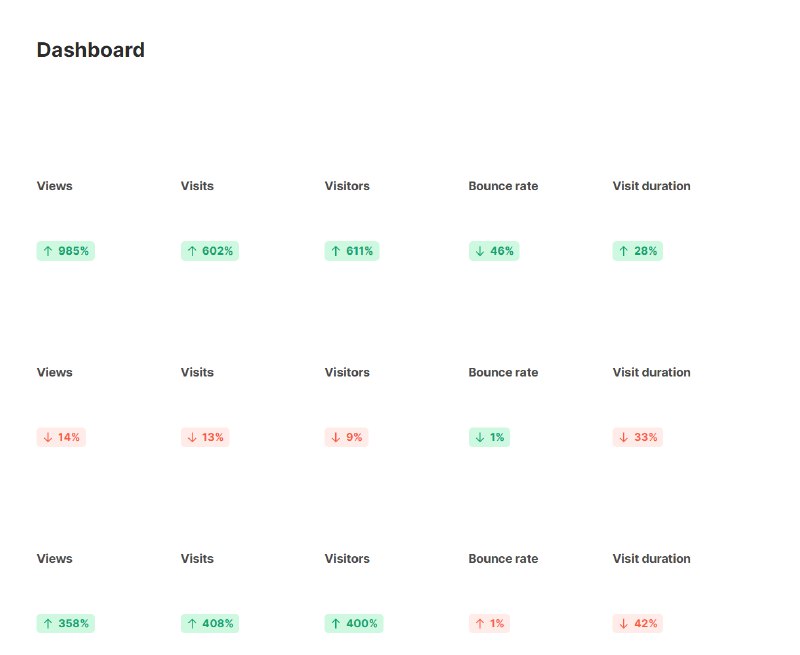
Task: Click the down arrow in the 9% badge
Action: click(336, 437)
